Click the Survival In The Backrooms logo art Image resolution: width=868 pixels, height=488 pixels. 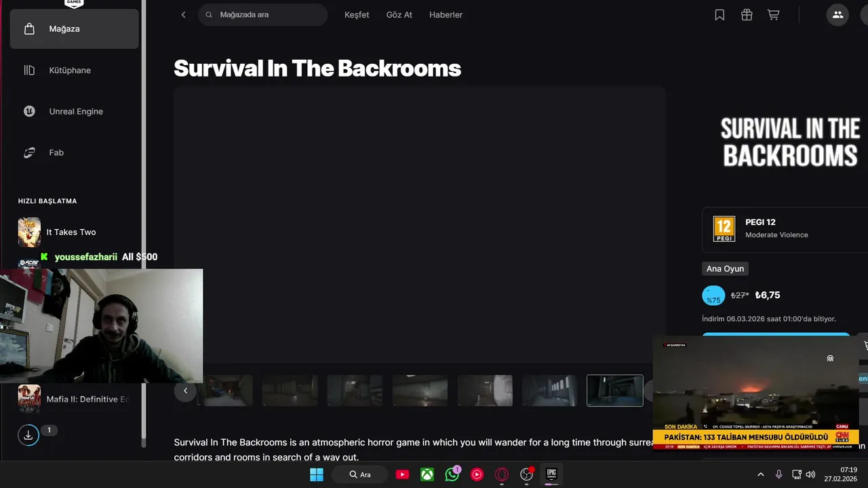(x=790, y=142)
